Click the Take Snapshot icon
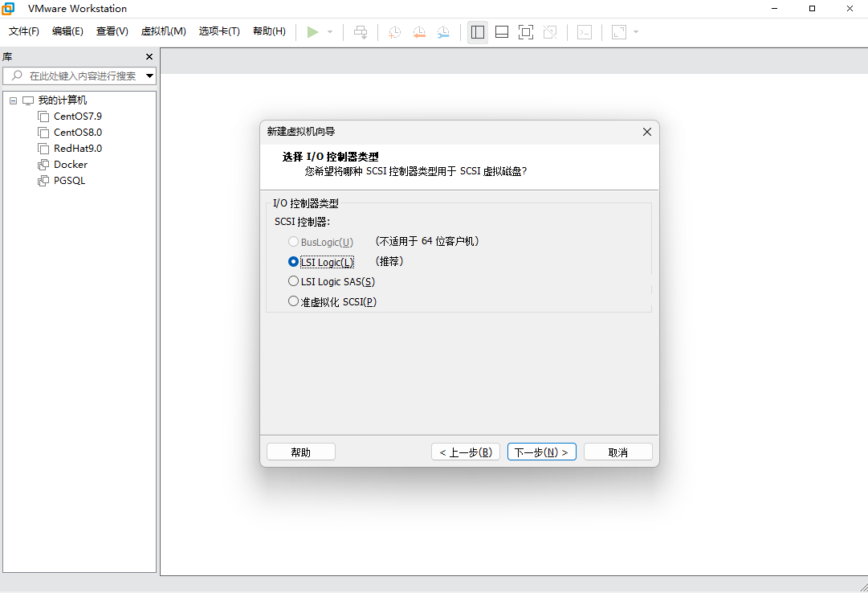 tap(395, 32)
